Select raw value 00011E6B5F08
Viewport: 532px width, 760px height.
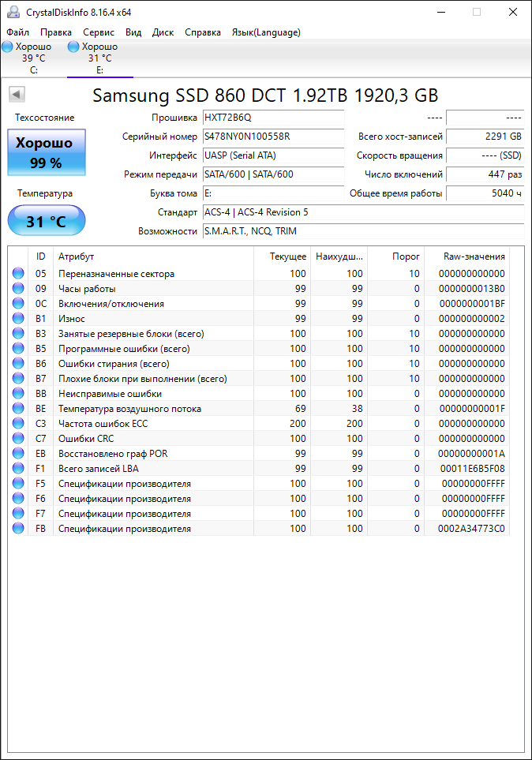click(472, 469)
